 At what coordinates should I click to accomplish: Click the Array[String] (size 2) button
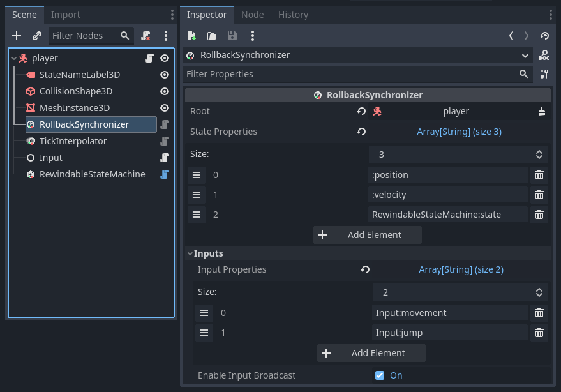pos(461,269)
